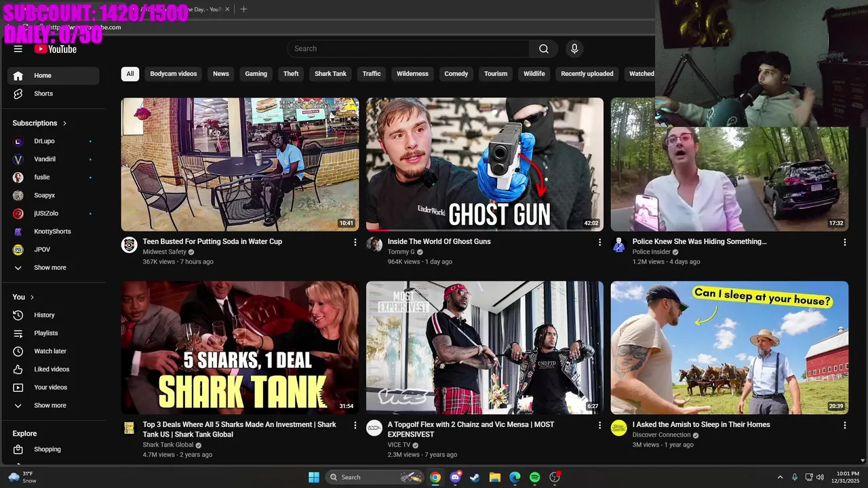Open Watch later in the sidebar

(x=54, y=351)
